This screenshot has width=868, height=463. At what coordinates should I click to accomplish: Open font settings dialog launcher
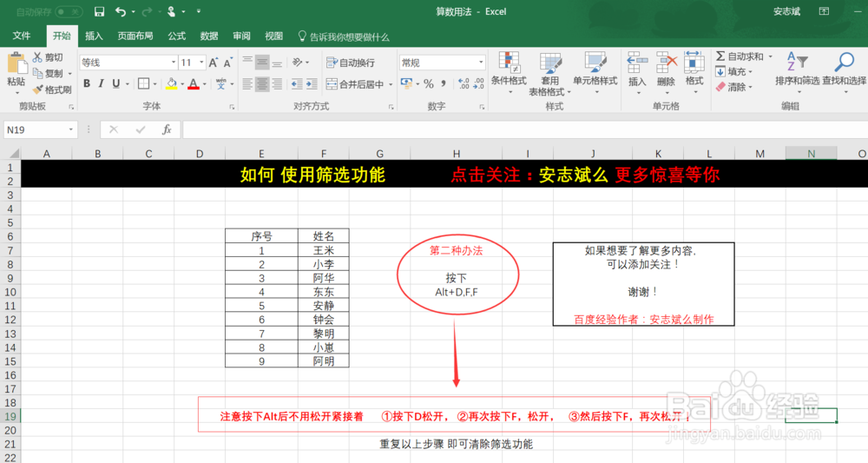pos(232,107)
